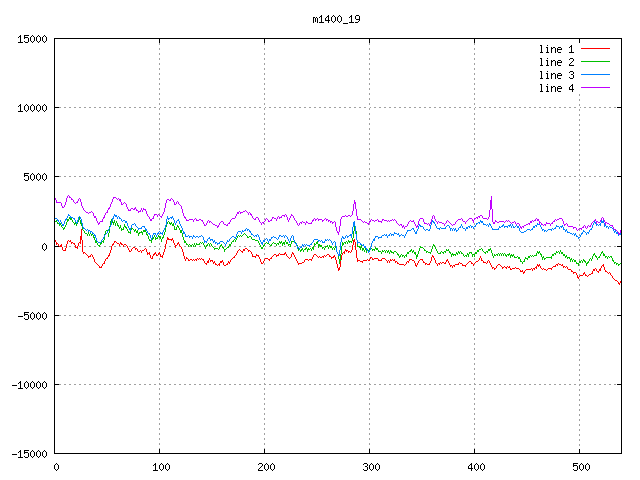Select the 500 x-axis tick label
The image size is (640, 480).
coord(579,467)
